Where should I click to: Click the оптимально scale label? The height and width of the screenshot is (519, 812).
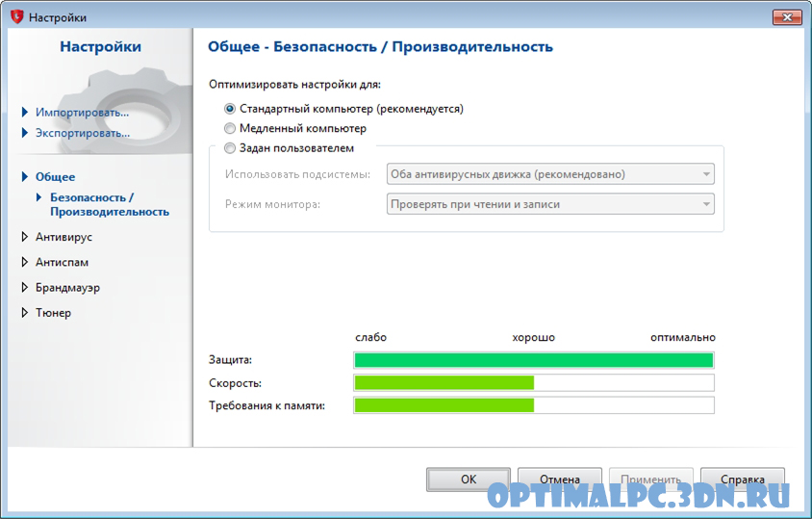pos(682,338)
